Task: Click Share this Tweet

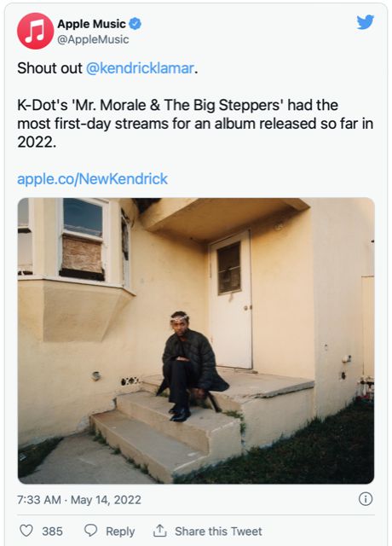Action: (x=218, y=531)
